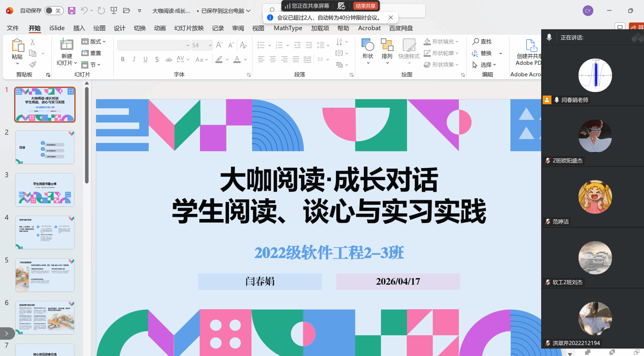Toggle Italic formatting

(x=134, y=59)
